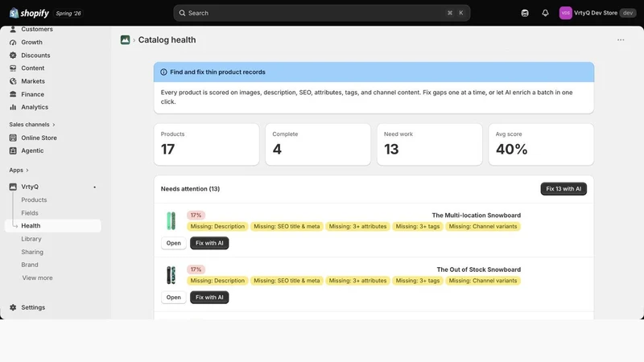Click Missing: Description tag on Multi-location Snowboard

(217, 226)
